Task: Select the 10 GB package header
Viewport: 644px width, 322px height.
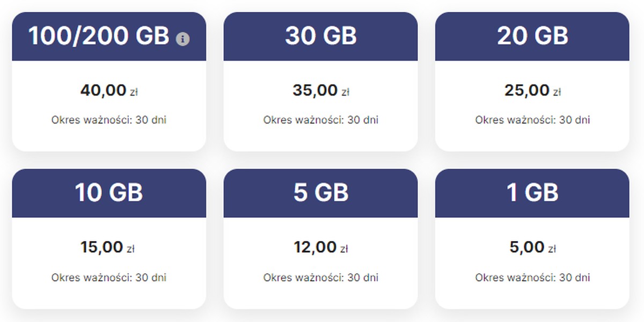Action: pos(109,193)
